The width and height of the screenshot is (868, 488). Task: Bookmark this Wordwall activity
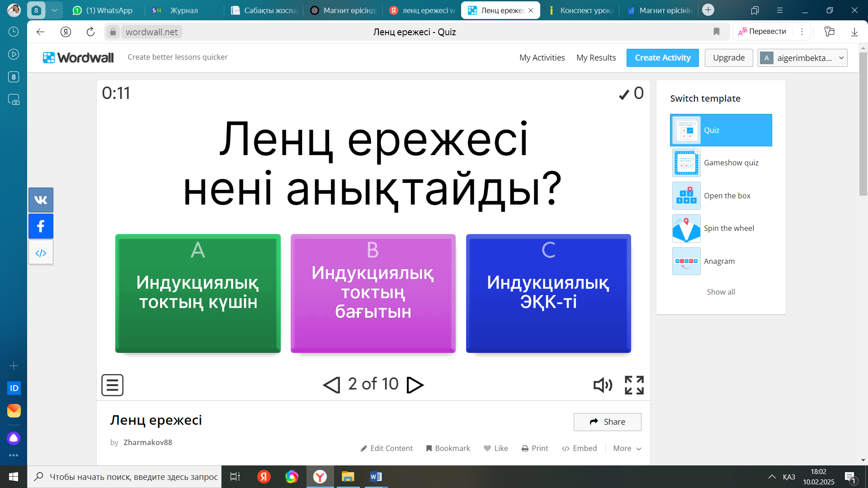[x=448, y=448]
